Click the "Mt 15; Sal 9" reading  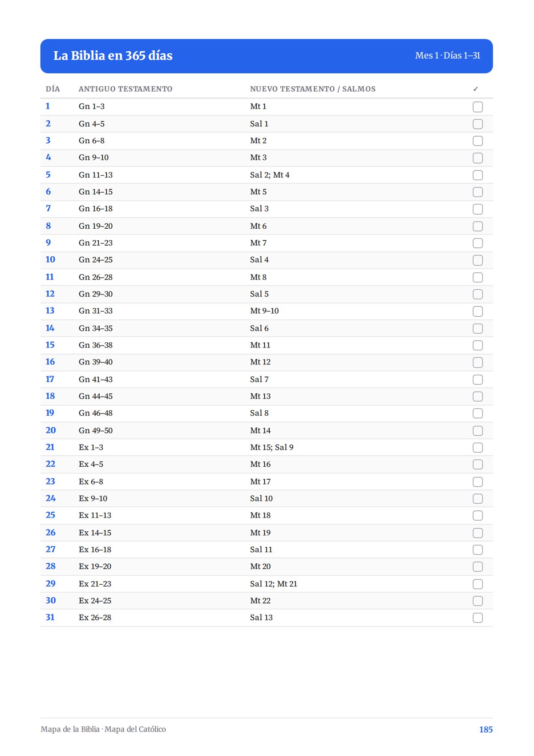pyautogui.click(x=272, y=448)
